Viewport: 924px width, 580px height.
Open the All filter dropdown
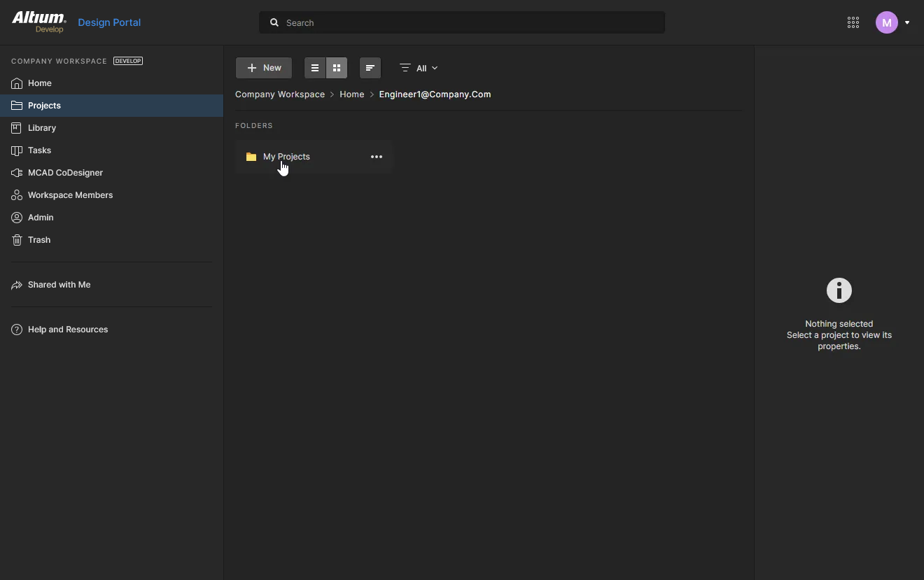coord(419,68)
